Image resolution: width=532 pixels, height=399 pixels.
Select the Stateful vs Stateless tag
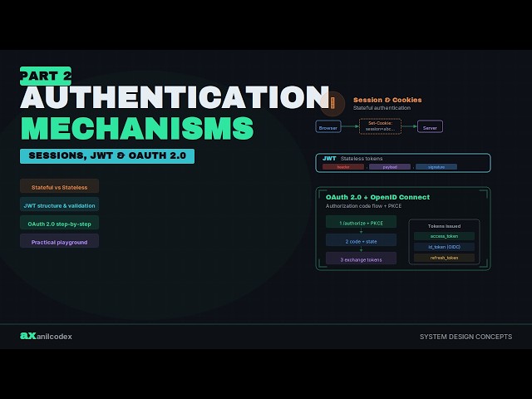[59, 187]
